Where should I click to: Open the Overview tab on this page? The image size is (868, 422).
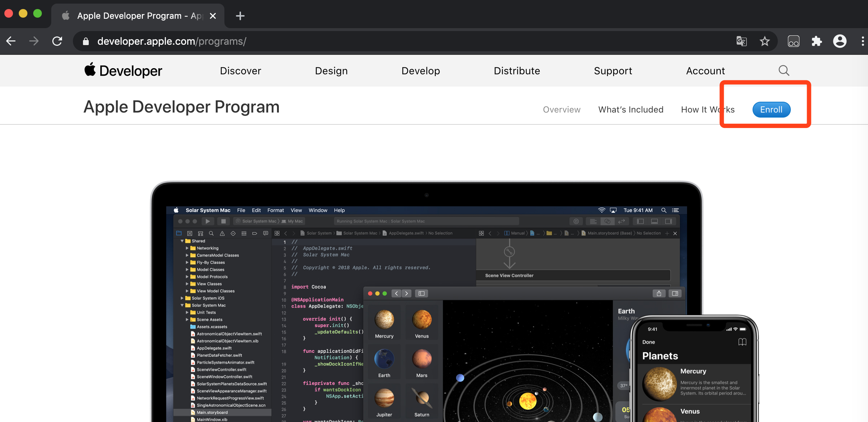(x=561, y=110)
